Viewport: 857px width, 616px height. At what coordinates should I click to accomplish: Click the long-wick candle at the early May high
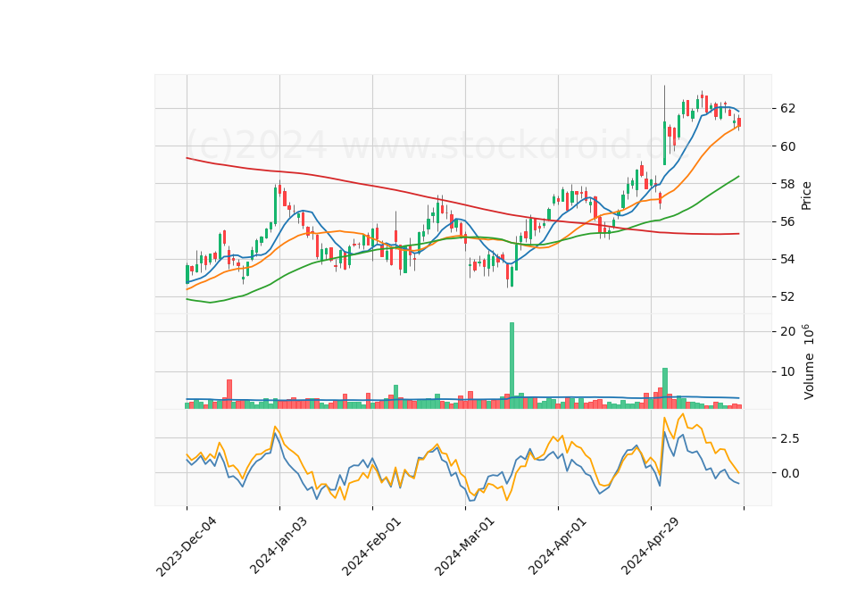click(x=664, y=126)
